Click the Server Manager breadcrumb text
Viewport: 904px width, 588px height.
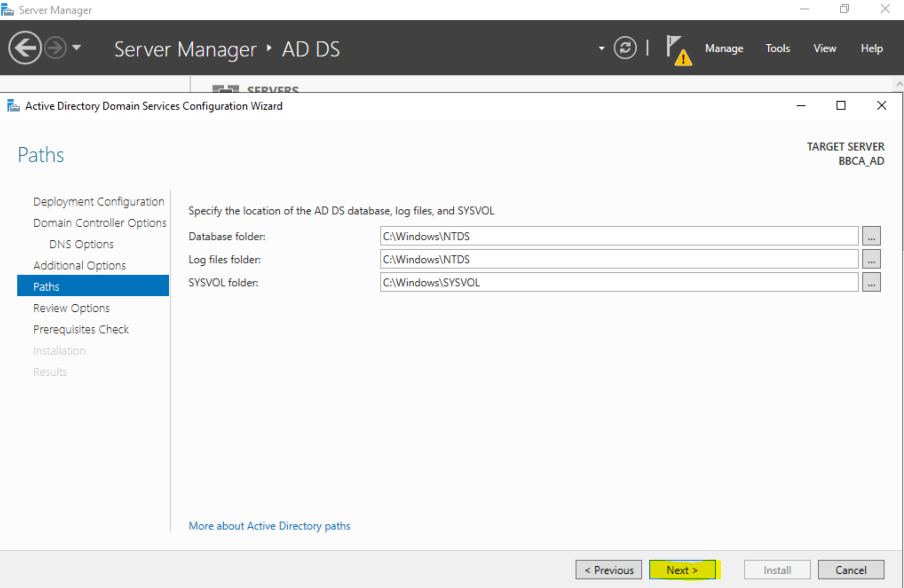185,49
